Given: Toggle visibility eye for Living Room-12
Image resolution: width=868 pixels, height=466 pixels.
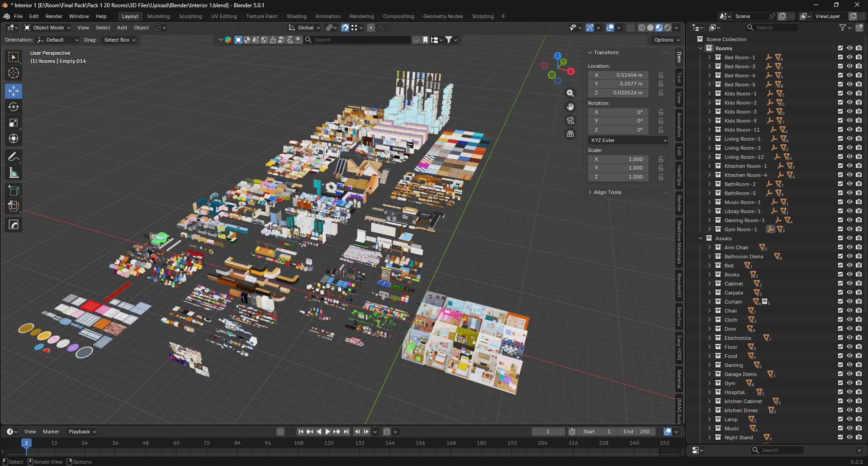Looking at the screenshot, I should click(849, 157).
